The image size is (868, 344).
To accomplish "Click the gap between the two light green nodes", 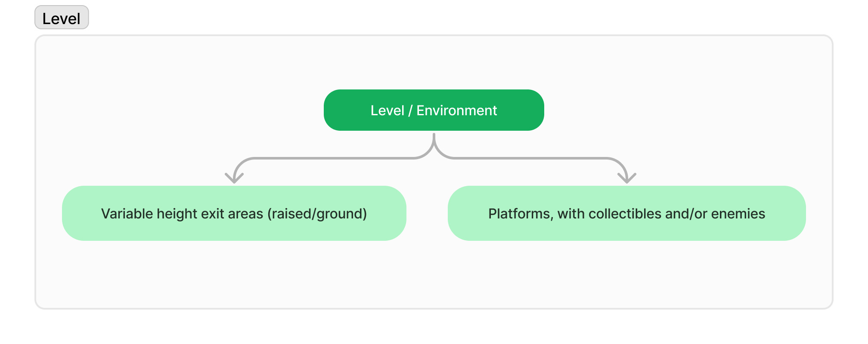I will (x=427, y=213).
